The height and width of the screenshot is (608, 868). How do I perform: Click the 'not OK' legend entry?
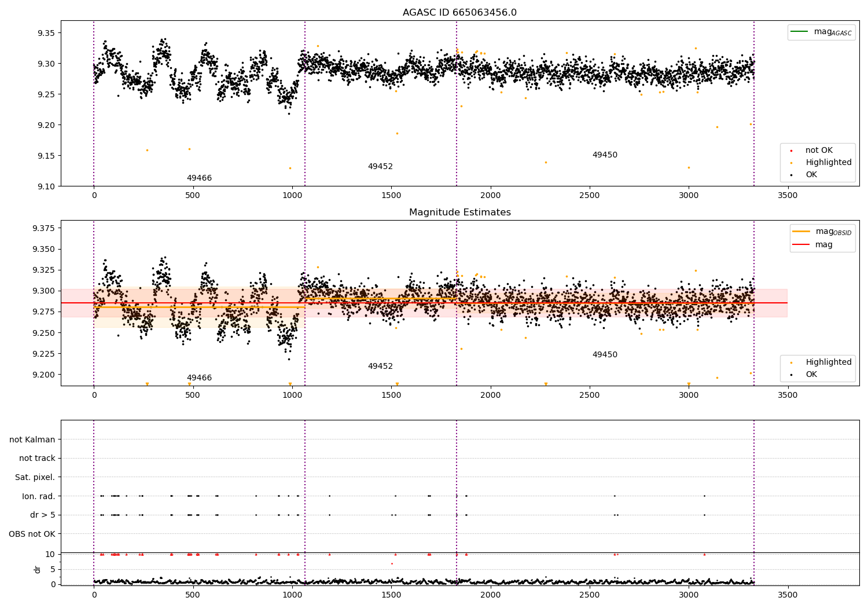[x=819, y=151]
